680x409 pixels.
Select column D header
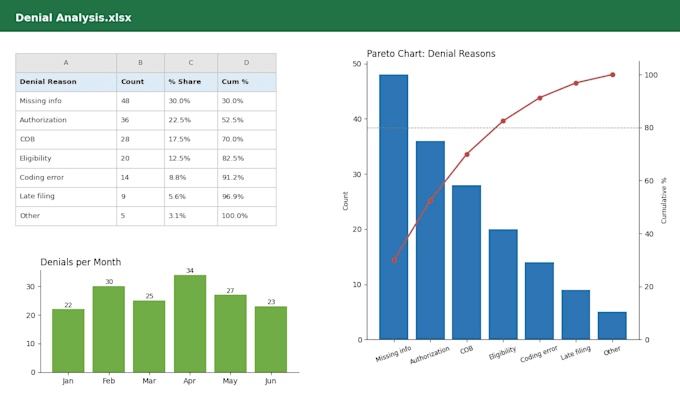(x=247, y=63)
